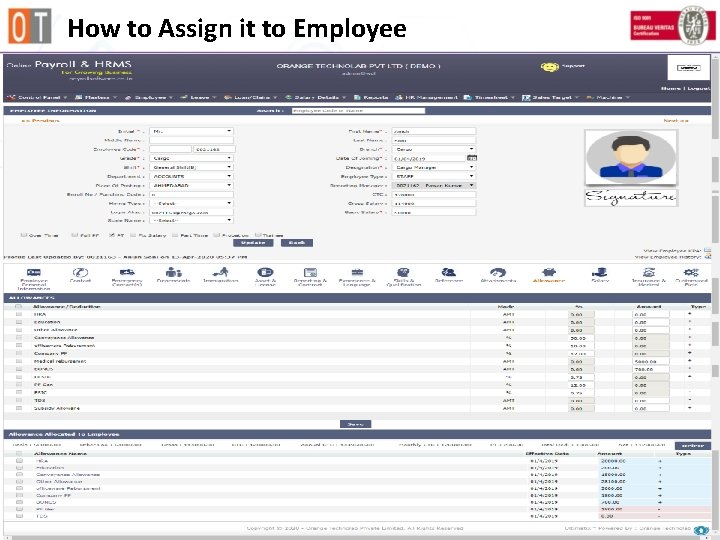
Task: Click the Support smiley icon
Action: tap(549, 67)
